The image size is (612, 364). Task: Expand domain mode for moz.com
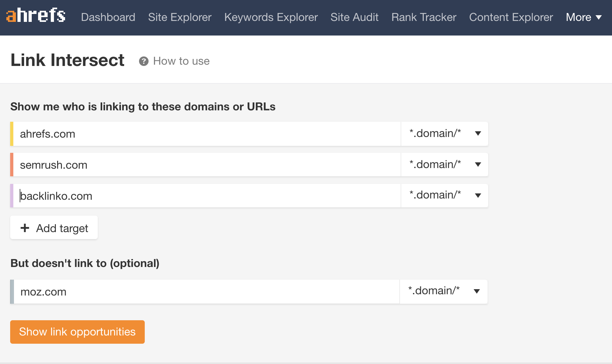[x=477, y=290]
